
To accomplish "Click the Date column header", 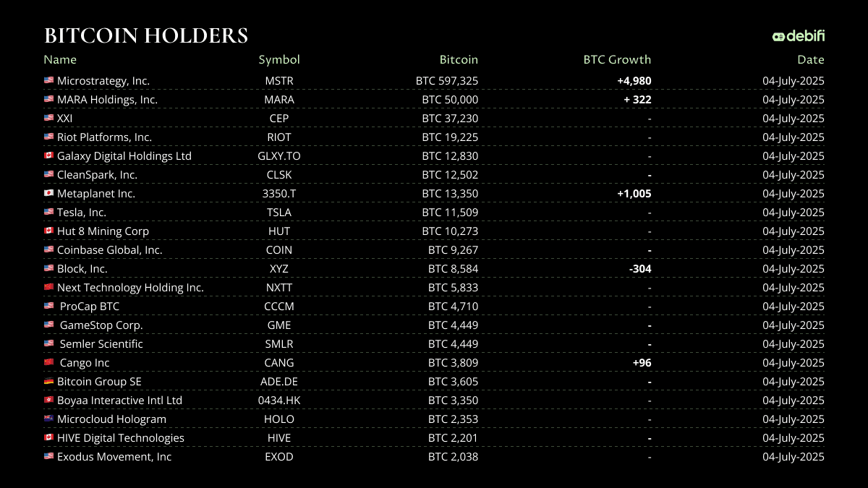I will click(810, 60).
